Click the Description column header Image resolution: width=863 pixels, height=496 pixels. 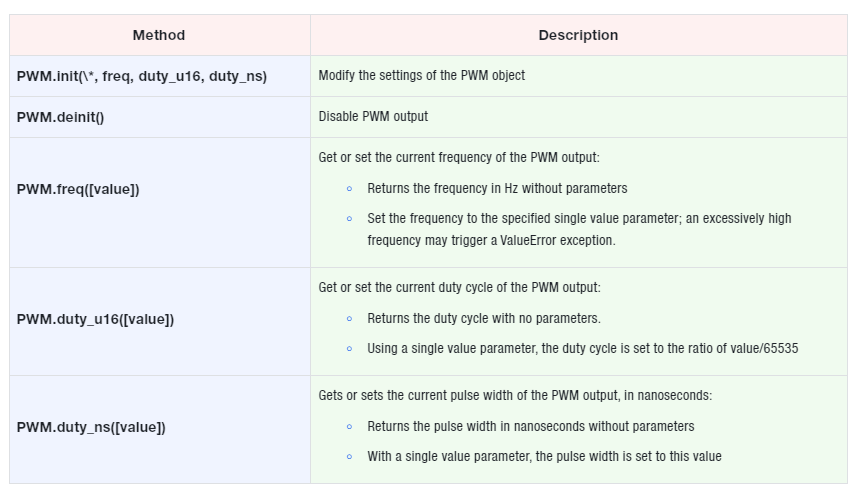[x=578, y=35]
